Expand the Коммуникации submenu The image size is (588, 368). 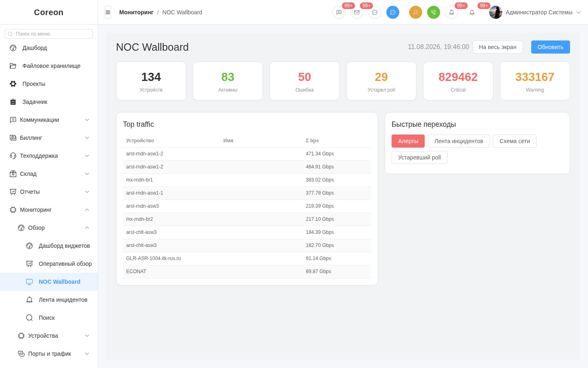tap(49, 120)
